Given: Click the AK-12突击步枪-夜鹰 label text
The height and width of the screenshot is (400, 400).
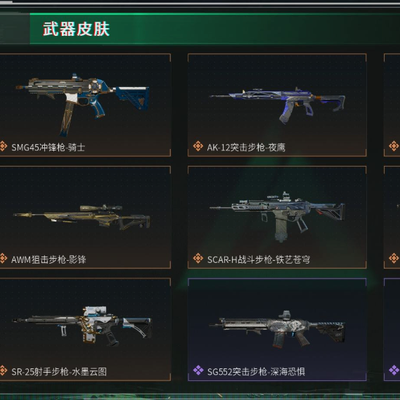Looking at the screenshot, I should [x=246, y=147].
